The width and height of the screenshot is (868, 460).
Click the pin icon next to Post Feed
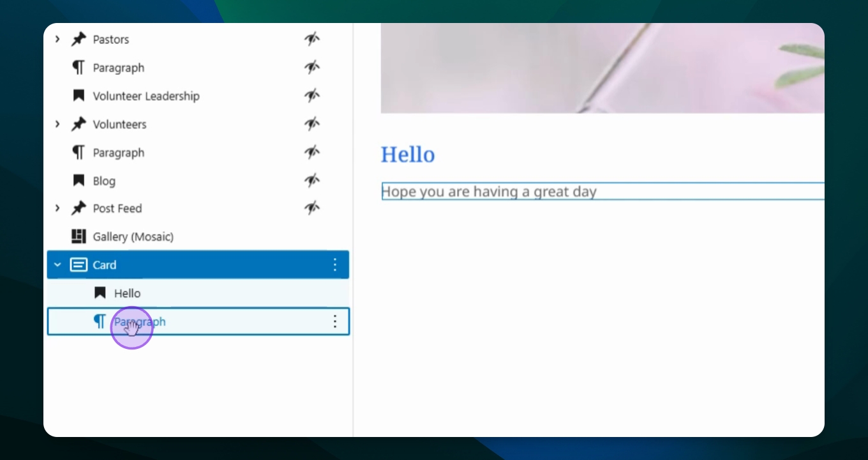(x=79, y=208)
